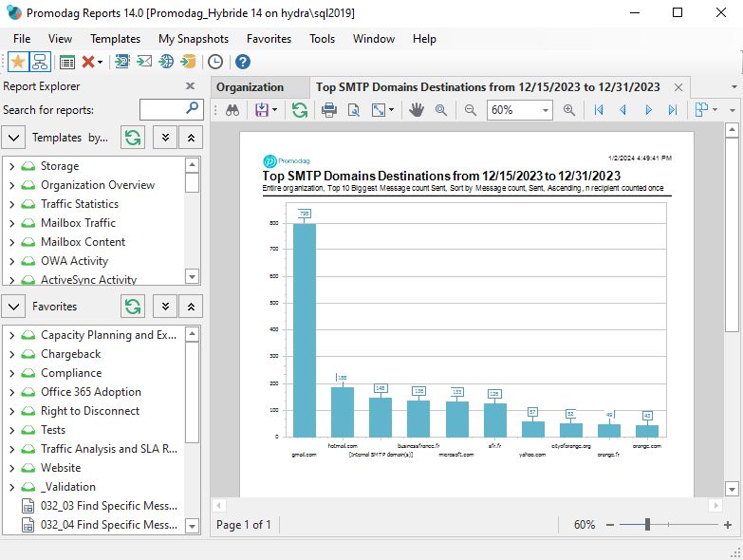Image resolution: width=743 pixels, height=560 pixels.
Task: Click the zoom out magnifier icon
Action: click(470, 110)
